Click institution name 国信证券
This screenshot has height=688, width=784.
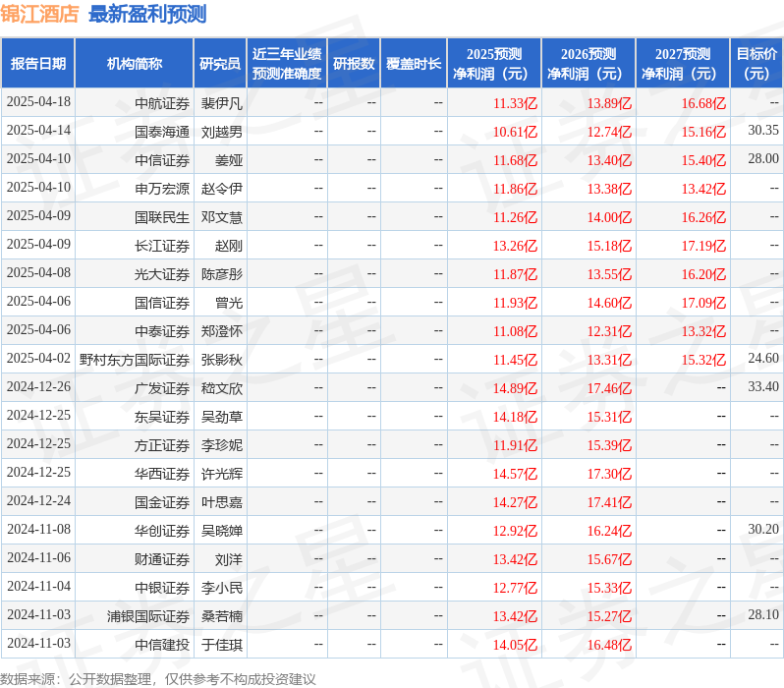pyautogui.click(x=162, y=303)
